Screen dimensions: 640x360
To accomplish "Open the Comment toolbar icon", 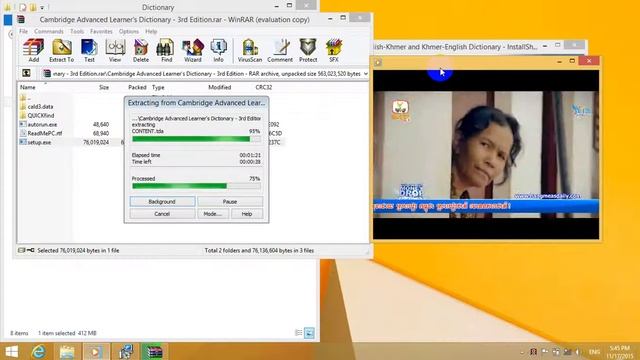I will [280, 51].
